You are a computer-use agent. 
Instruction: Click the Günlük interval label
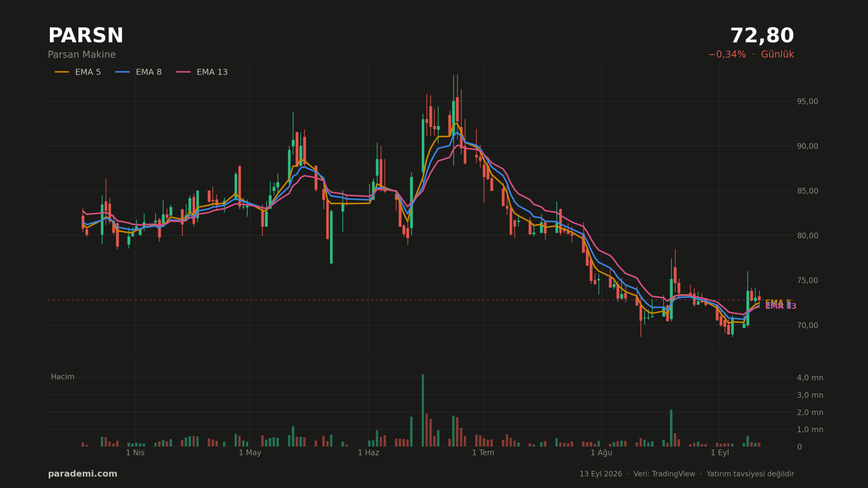click(777, 55)
